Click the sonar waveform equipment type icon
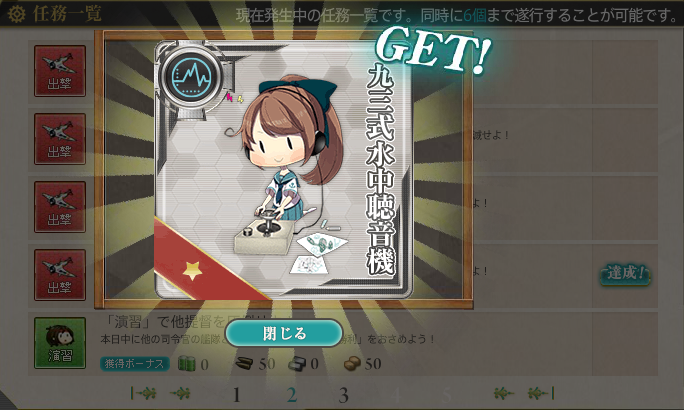 (x=192, y=77)
